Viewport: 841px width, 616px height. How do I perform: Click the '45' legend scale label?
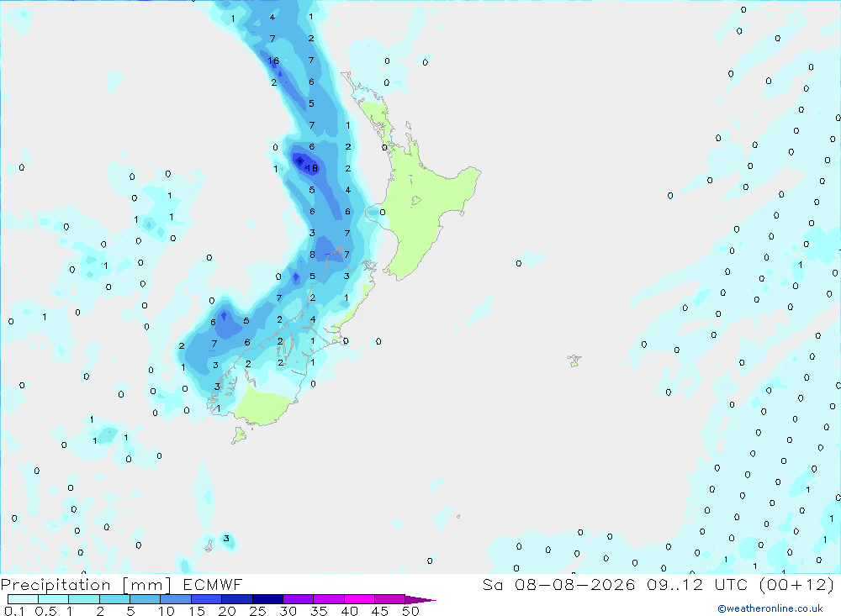click(x=380, y=611)
